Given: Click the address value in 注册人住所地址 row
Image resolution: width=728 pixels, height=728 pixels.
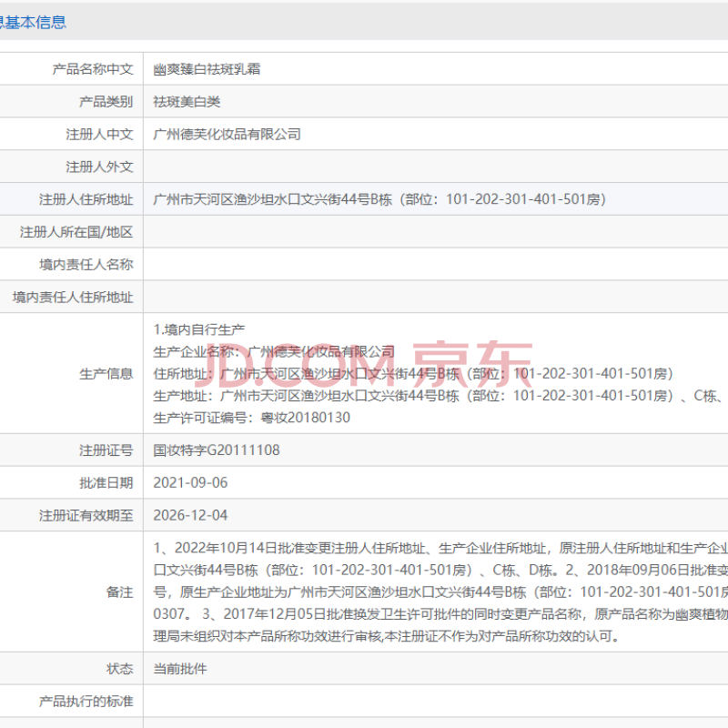Looking at the screenshot, I should pyautogui.click(x=379, y=199).
